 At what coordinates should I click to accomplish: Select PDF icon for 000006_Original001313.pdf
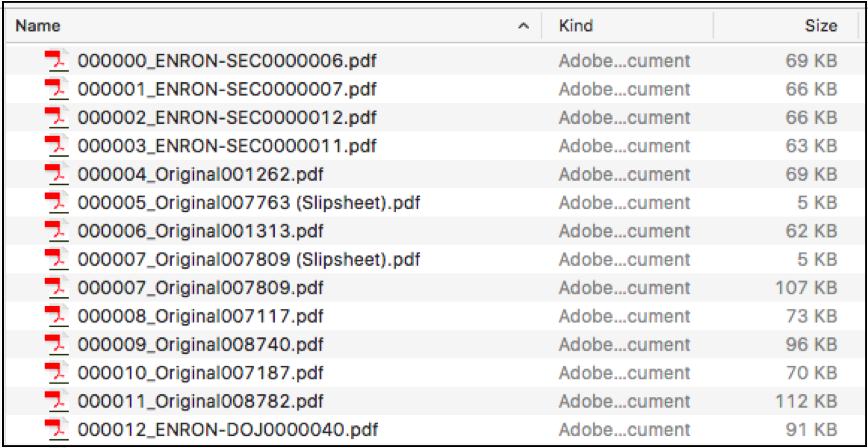pos(56,231)
